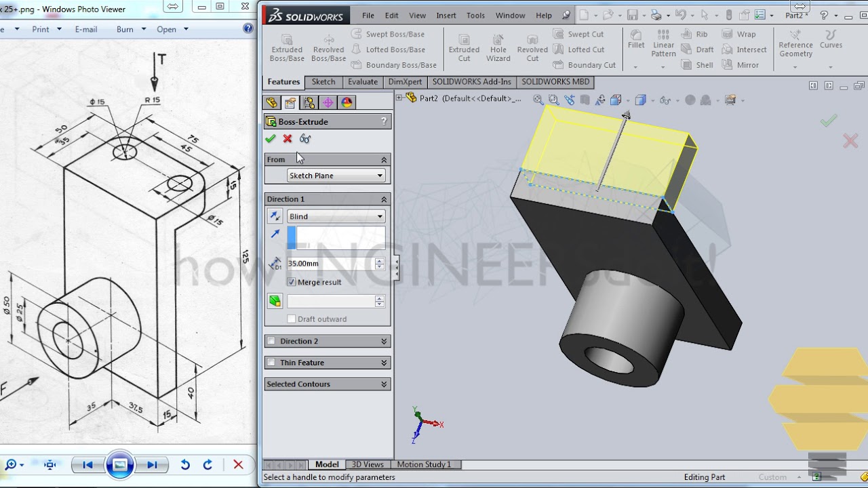
Task: Open the Insert menu
Action: click(446, 15)
